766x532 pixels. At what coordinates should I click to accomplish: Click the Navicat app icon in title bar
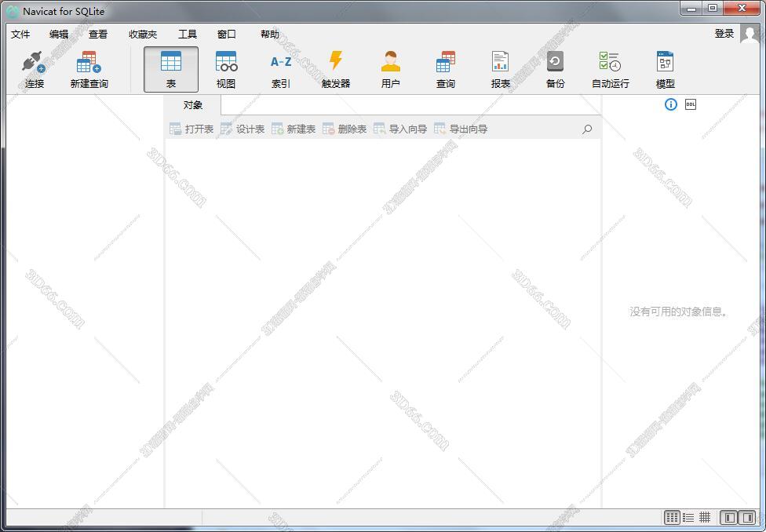(x=13, y=11)
